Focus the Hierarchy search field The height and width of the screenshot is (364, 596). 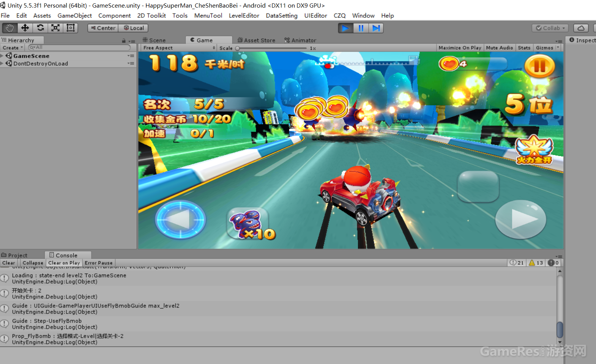79,47
